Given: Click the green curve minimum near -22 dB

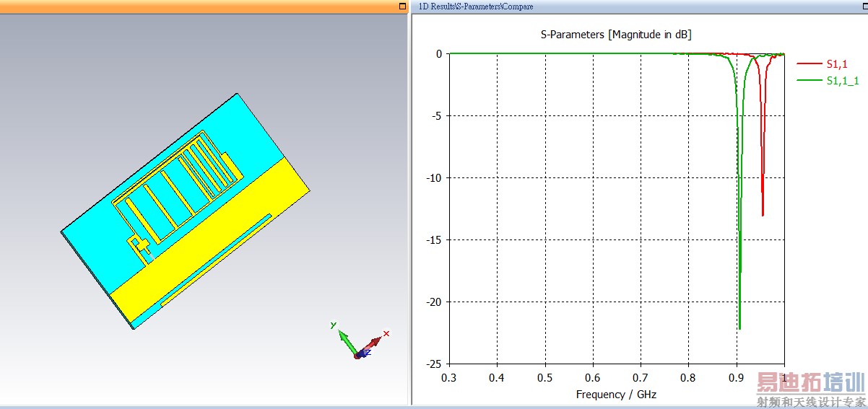Looking at the screenshot, I should (x=739, y=328).
